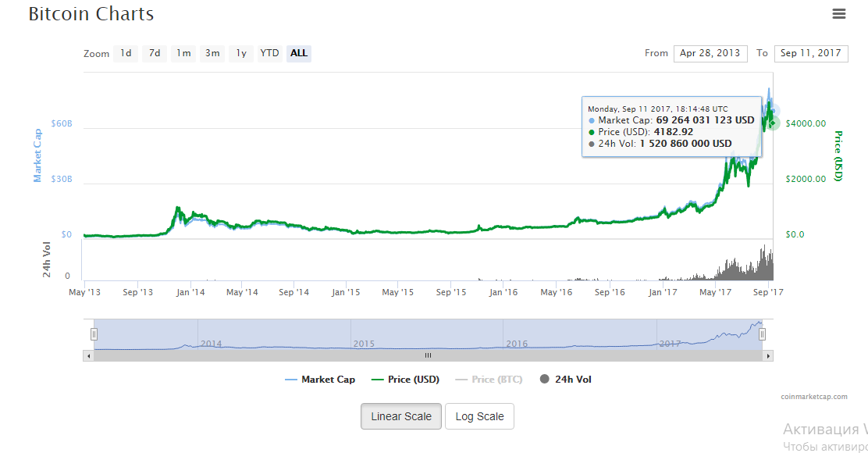Click the right navigator range handle

click(763, 334)
